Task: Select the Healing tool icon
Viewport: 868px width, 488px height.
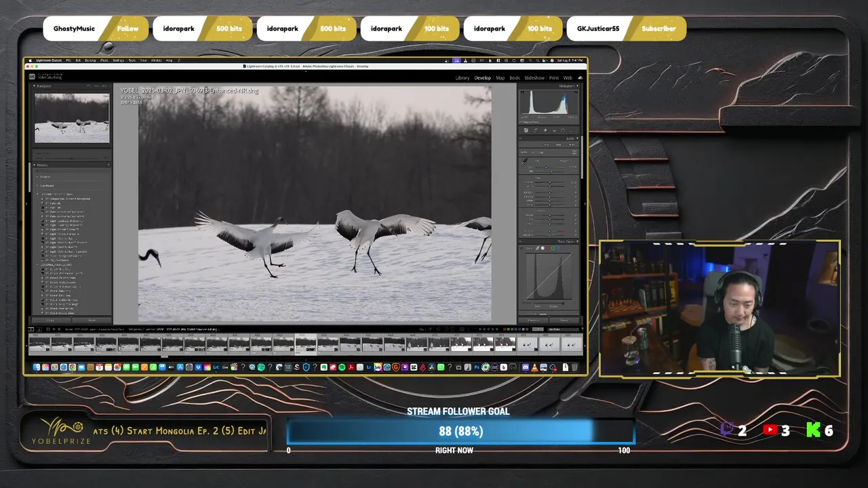Action: pyautogui.click(x=545, y=130)
